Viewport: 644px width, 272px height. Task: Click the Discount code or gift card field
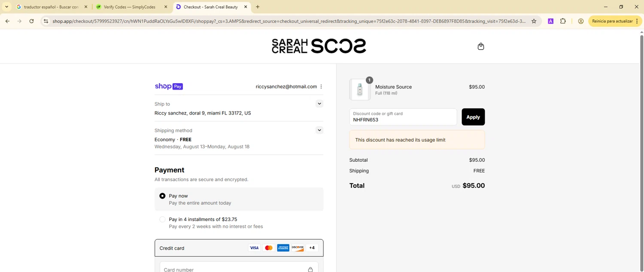(403, 117)
